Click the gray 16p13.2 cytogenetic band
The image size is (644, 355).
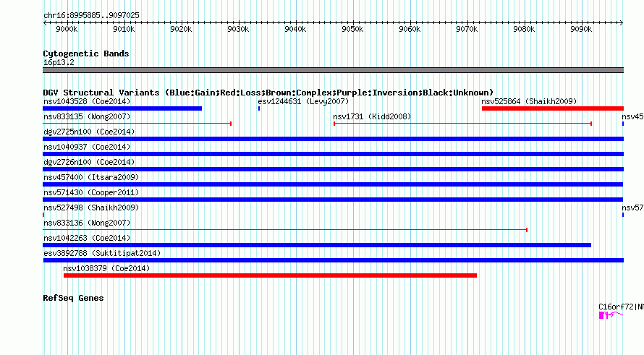(x=333, y=70)
